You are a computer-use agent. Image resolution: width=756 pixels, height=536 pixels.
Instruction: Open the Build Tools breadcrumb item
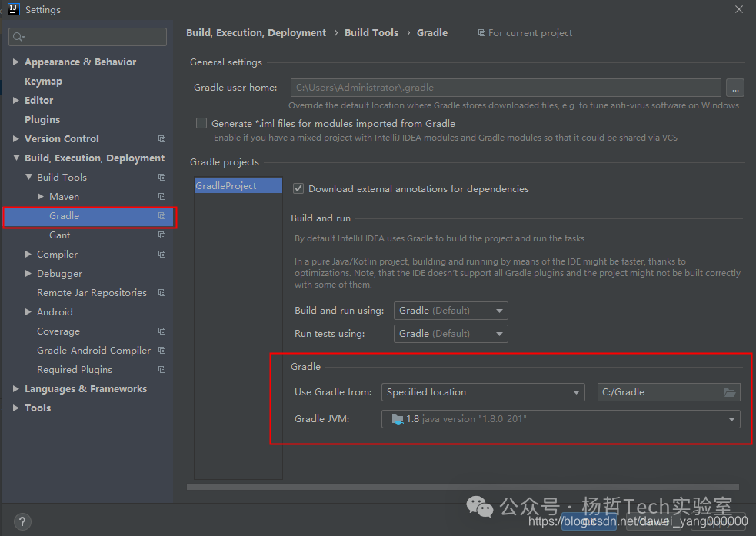[371, 32]
